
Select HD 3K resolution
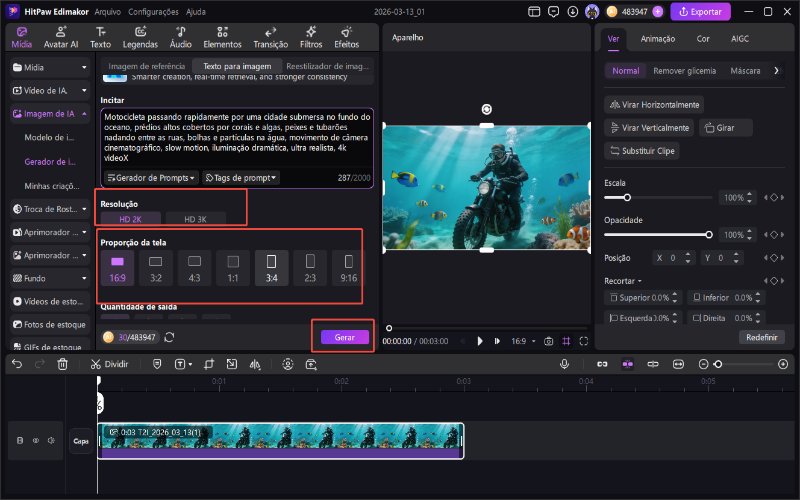[195, 219]
